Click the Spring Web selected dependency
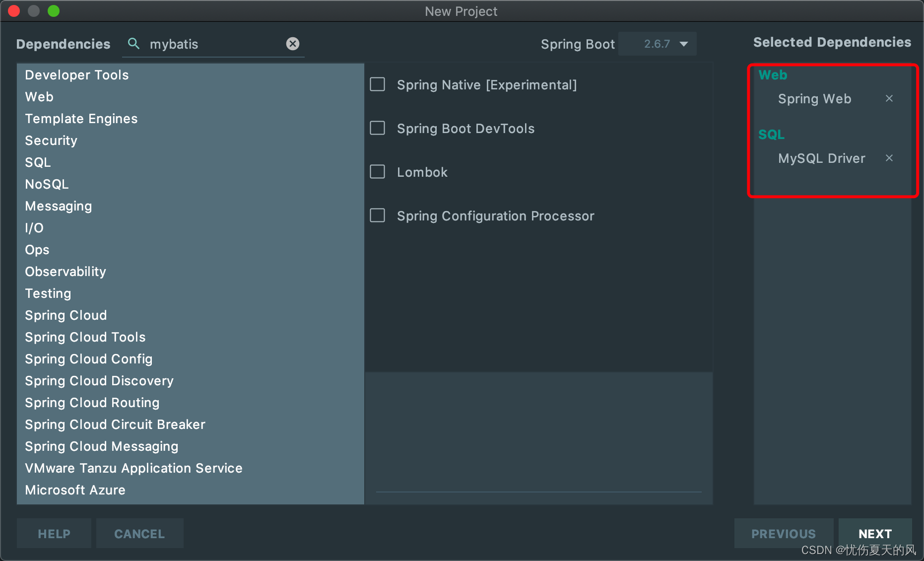This screenshot has height=561, width=924. point(814,99)
